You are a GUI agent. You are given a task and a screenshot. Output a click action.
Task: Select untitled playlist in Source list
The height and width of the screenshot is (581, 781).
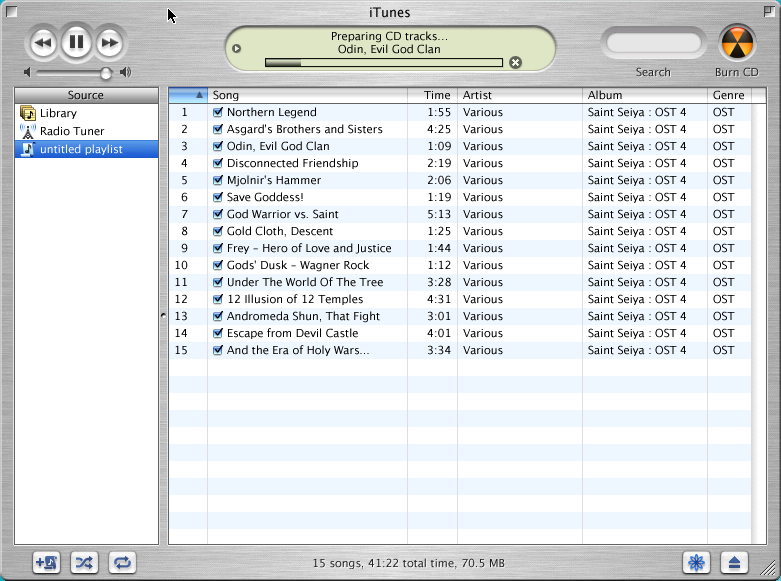[x=87, y=149]
